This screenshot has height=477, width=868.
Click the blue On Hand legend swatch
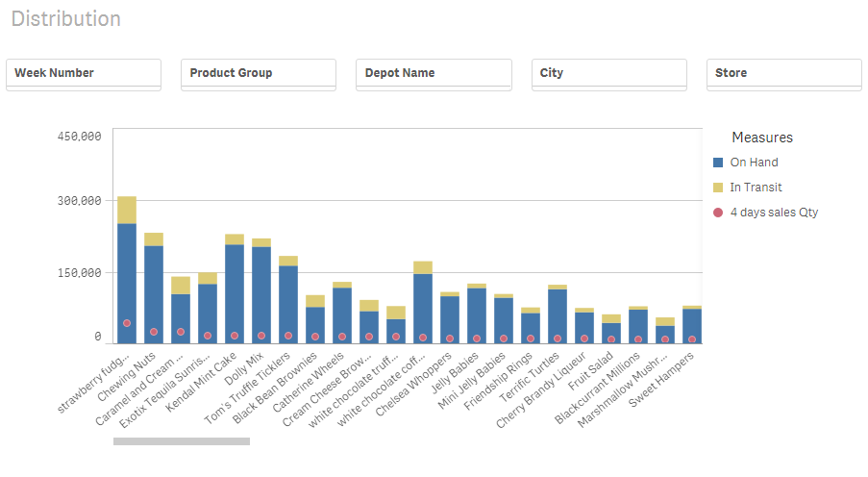(x=717, y=163)
